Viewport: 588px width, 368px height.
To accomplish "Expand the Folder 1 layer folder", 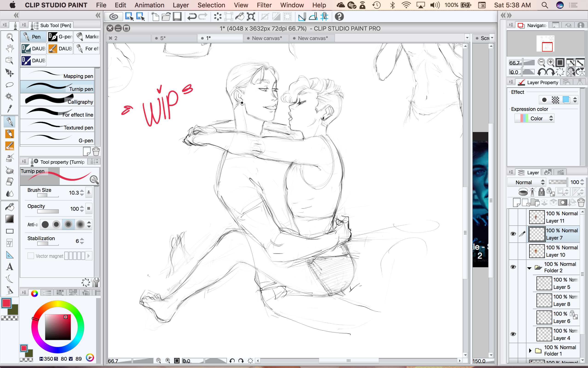I will pos(530,351).
